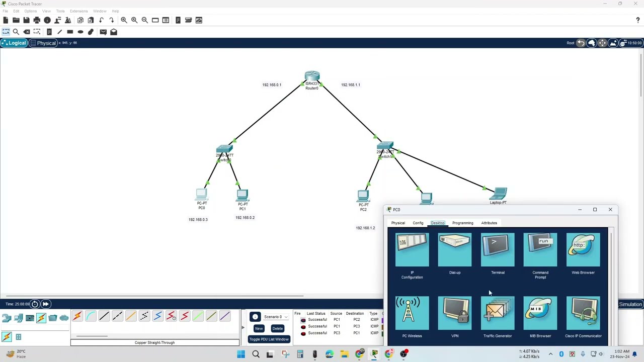Click the Redo arrow icon
Viewport: 644px width, 362px height.
coord(112,20)
